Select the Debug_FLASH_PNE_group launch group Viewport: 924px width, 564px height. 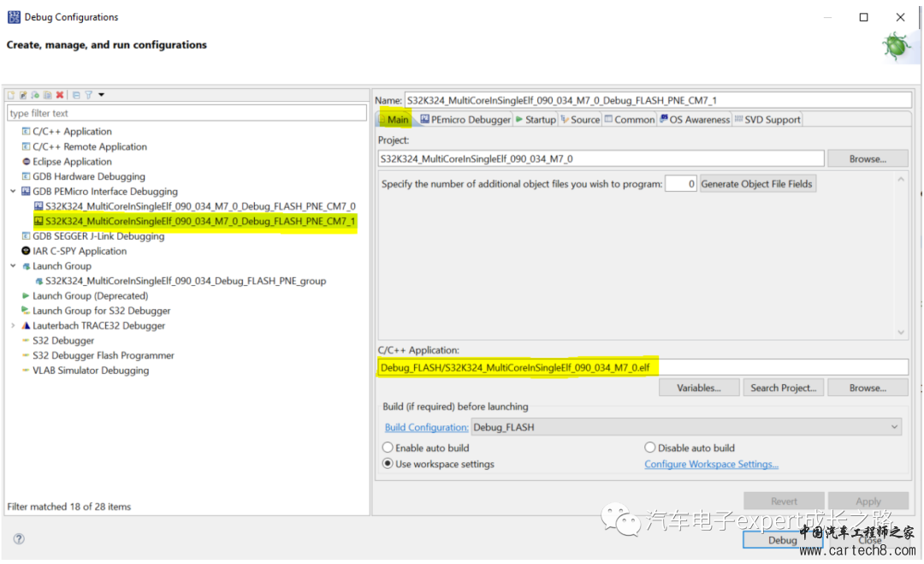click(x=185, y=281)
